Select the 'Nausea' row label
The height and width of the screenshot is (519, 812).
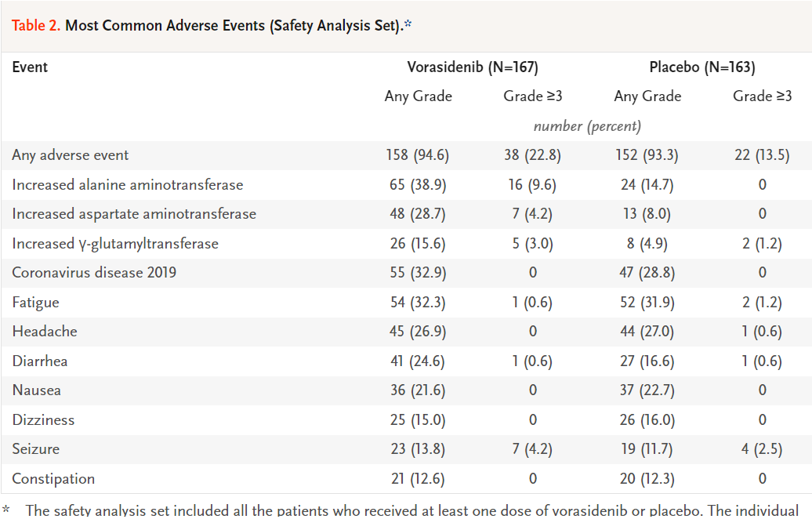click(x=36, y=390)
